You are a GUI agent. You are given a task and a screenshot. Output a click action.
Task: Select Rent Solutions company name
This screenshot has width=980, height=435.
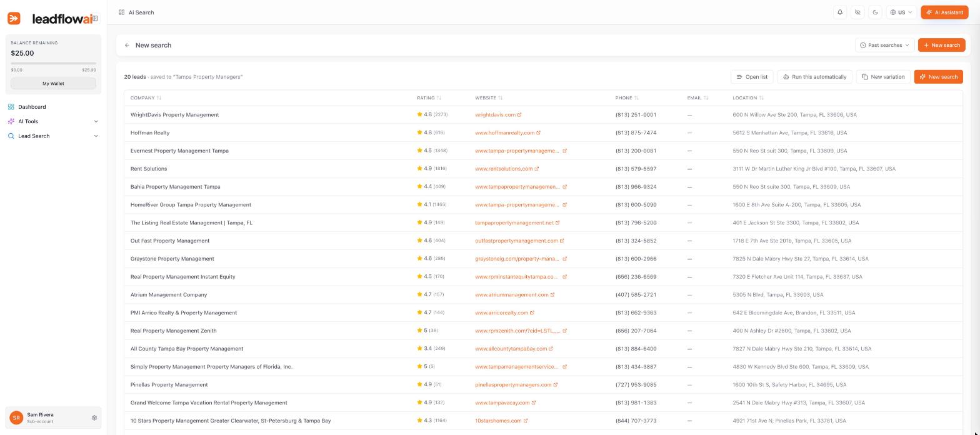[149, 169]
